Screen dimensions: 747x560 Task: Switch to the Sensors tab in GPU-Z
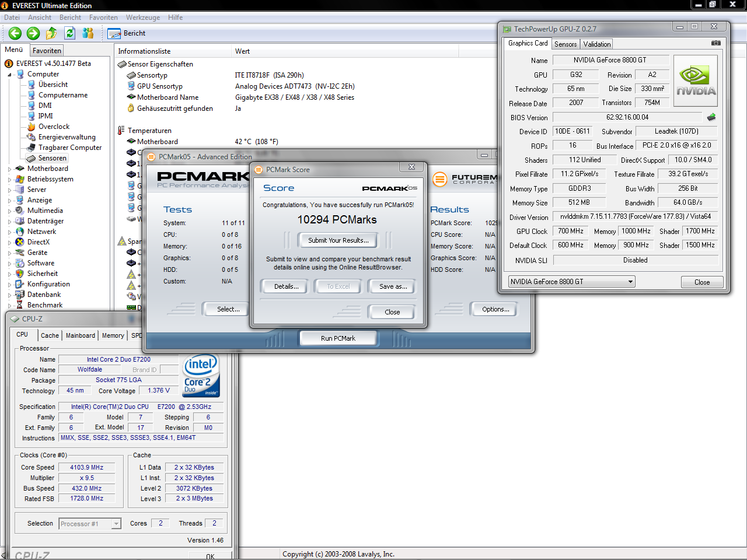pyautogui.click(x=566, y=44)
